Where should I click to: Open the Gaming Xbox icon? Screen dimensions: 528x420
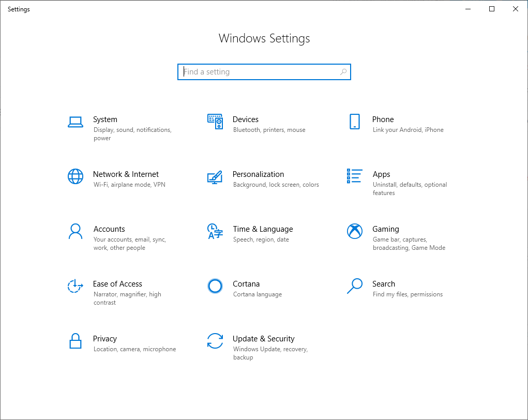point(355,231)
